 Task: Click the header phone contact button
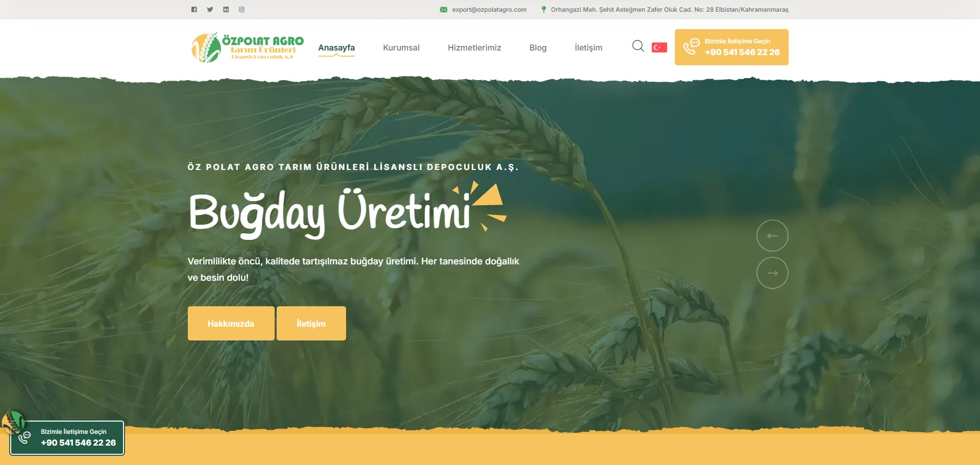point(731,47)
